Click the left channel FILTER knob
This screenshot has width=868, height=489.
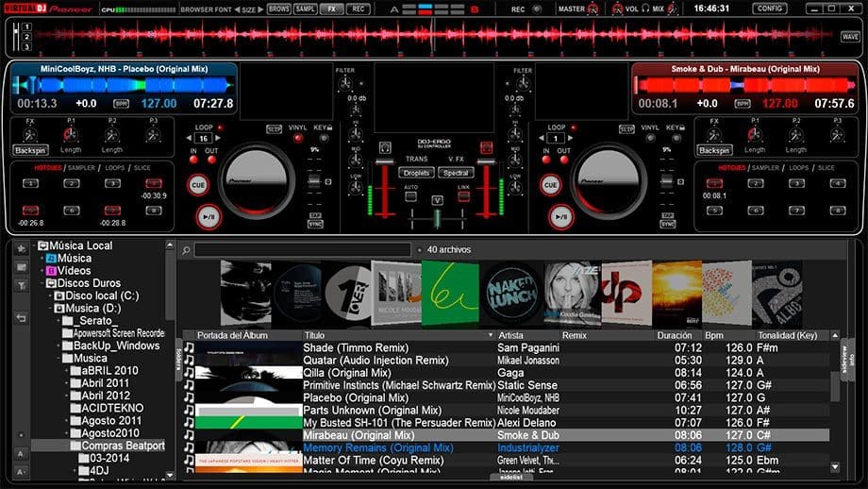345,84
